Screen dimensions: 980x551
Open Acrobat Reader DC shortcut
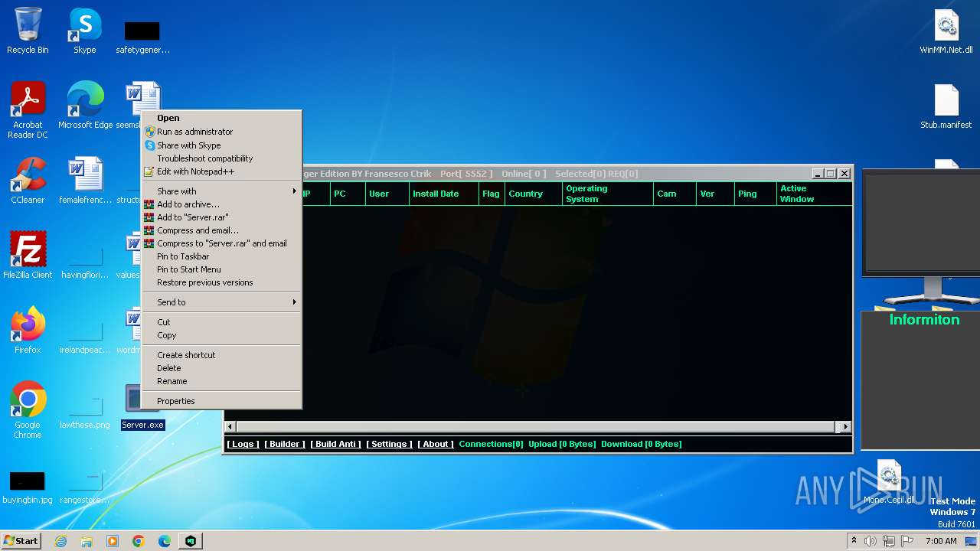[x=28, y=110]
